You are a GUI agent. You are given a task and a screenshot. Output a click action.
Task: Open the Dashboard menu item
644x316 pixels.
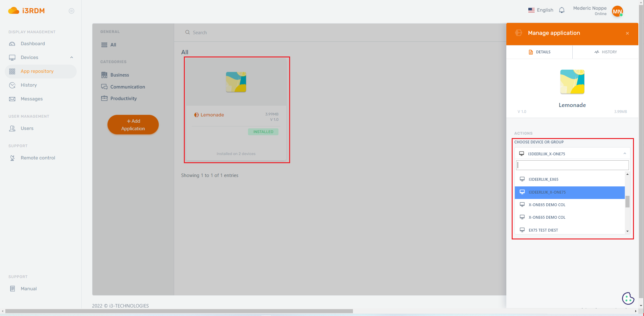point(33,44)
